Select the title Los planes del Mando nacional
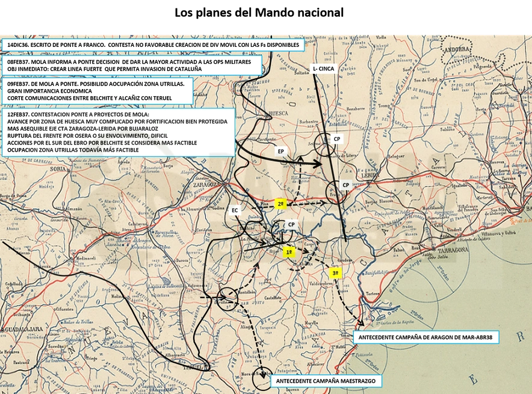Image resolution: width=532 pixels, height=394 pixels. coord(259,13)
